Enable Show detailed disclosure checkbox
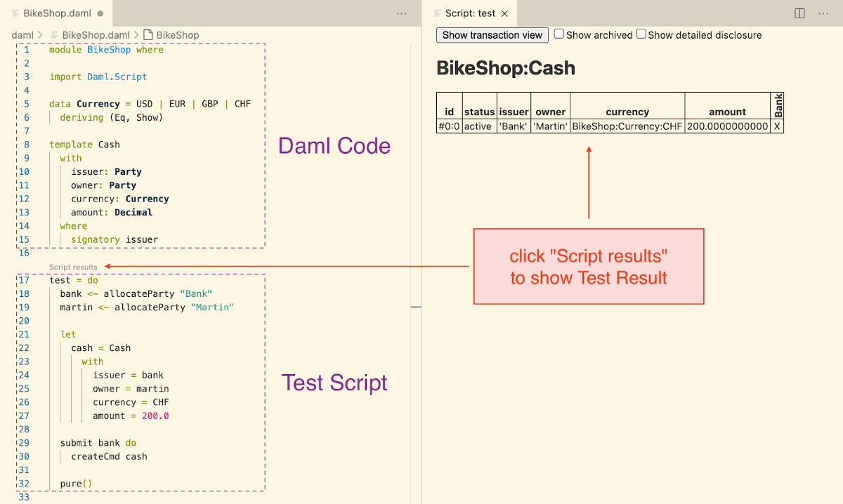 pos(641,34)
